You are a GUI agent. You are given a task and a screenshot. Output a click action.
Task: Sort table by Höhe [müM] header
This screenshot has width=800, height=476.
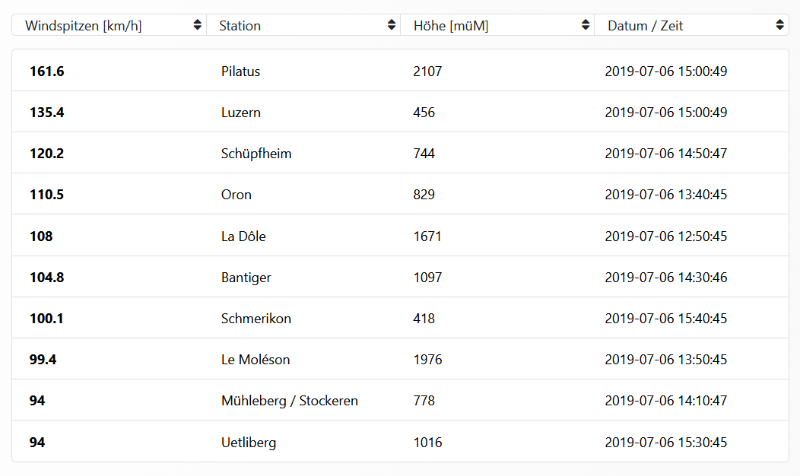pyautogui.click(x=450, y=26)
